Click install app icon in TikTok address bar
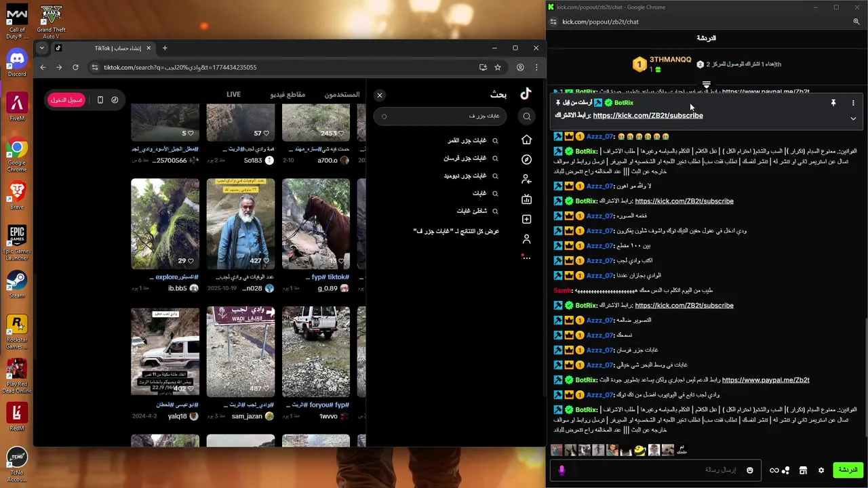 pos(483,67)
